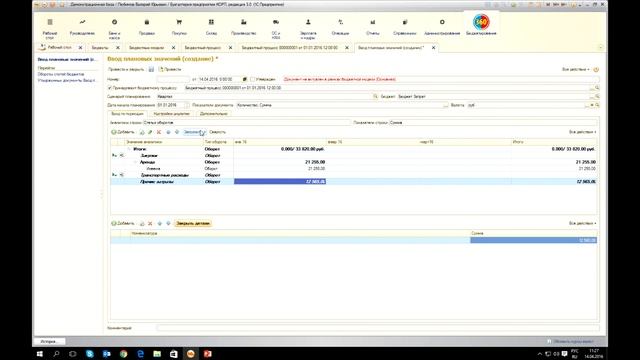Open Skype from the taskbar
Image resolution: width=640 pixels, height=360 pixels.
pos(90,354)
